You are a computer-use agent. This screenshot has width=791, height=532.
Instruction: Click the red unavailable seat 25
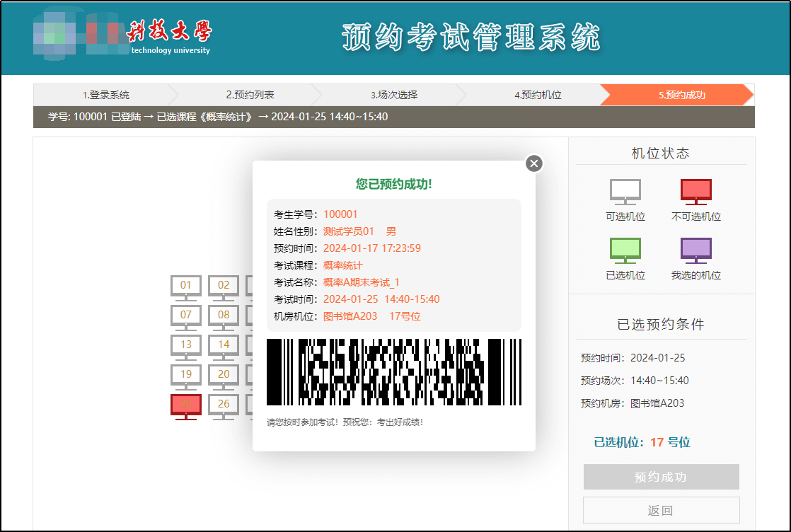(185, 407)
